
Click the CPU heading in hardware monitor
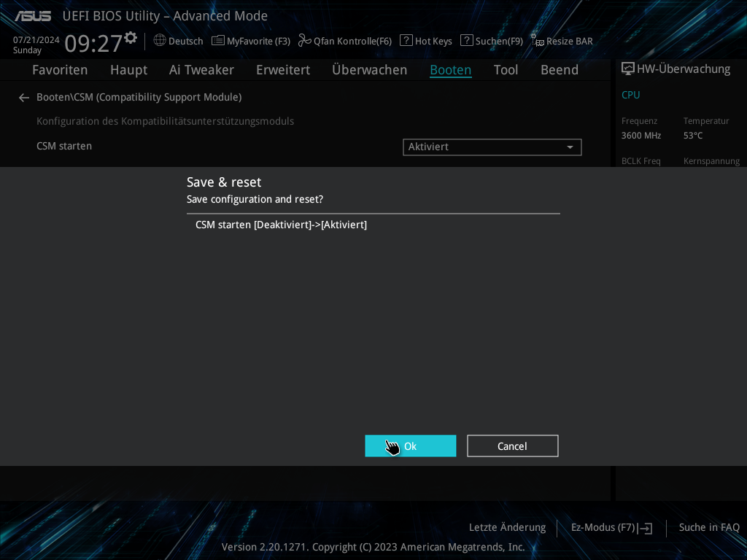(x=631, y=95)
